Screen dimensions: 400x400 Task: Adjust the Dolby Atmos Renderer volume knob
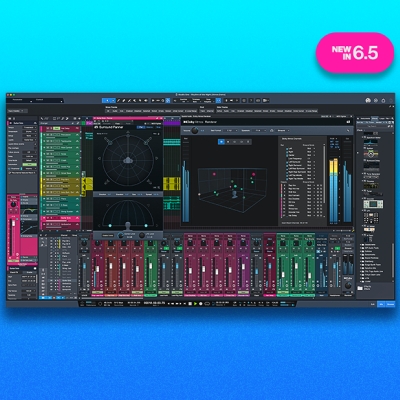[195, 130]
